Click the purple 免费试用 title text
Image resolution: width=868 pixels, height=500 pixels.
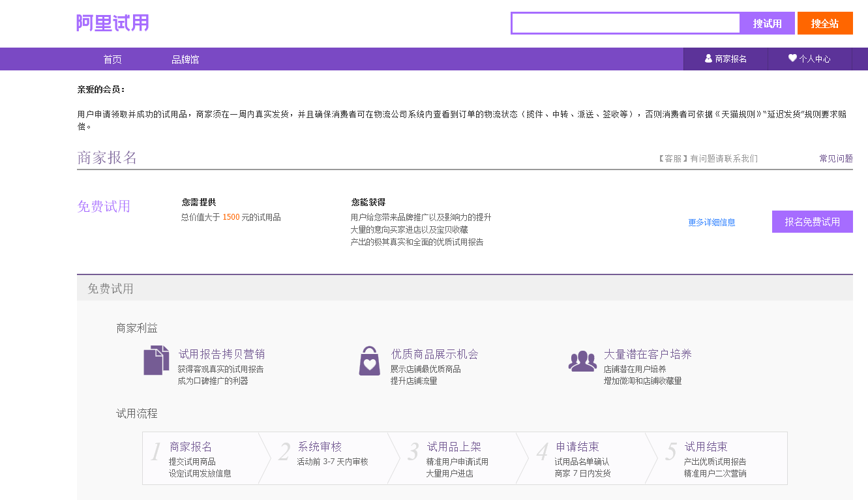[104, 207]
